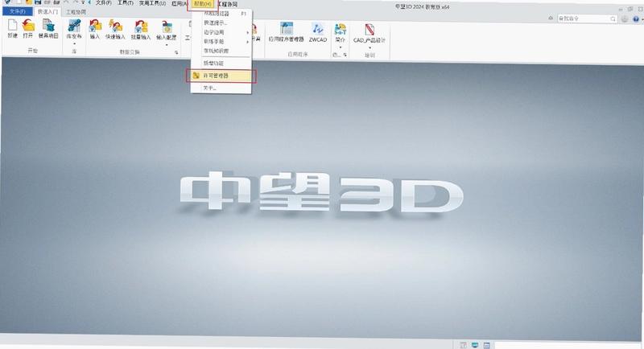Image resolution: width=644 pixels, height=349 pixels.
Task: Click the collapse ribbon icon left of search
Action: click(x=551, y=18)
